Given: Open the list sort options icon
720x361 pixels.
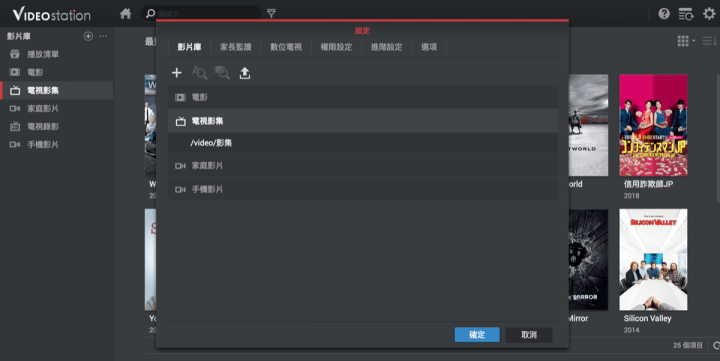Looking at the screenshot, I should pyautogui.click(x=709, y=41).
